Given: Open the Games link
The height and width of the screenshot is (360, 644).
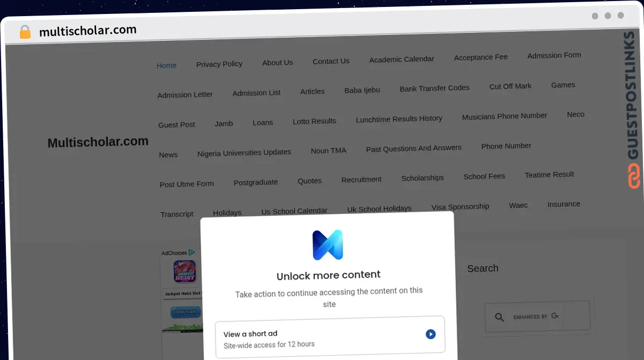Looking at the screenshot, I should pos(562,85).
